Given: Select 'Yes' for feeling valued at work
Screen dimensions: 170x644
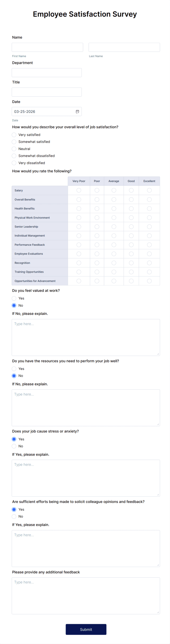Looking at the screenshot, I should point(14,298).
